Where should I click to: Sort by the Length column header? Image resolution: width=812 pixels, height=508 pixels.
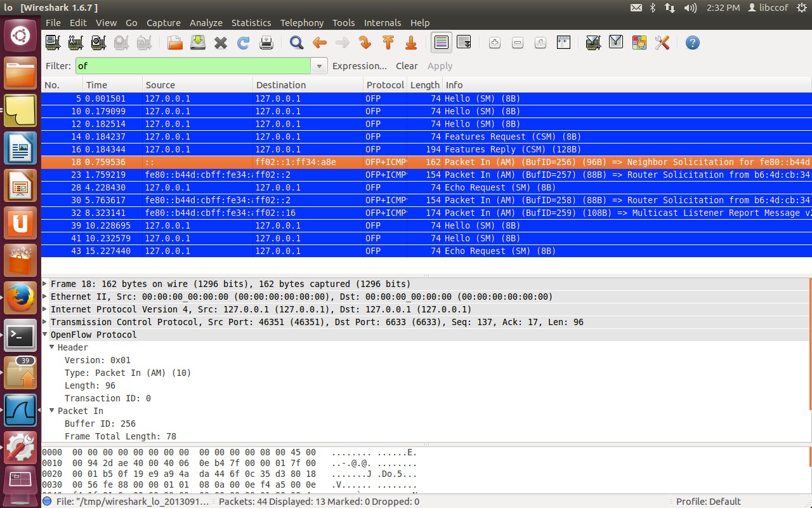click(x=424, y=85)
